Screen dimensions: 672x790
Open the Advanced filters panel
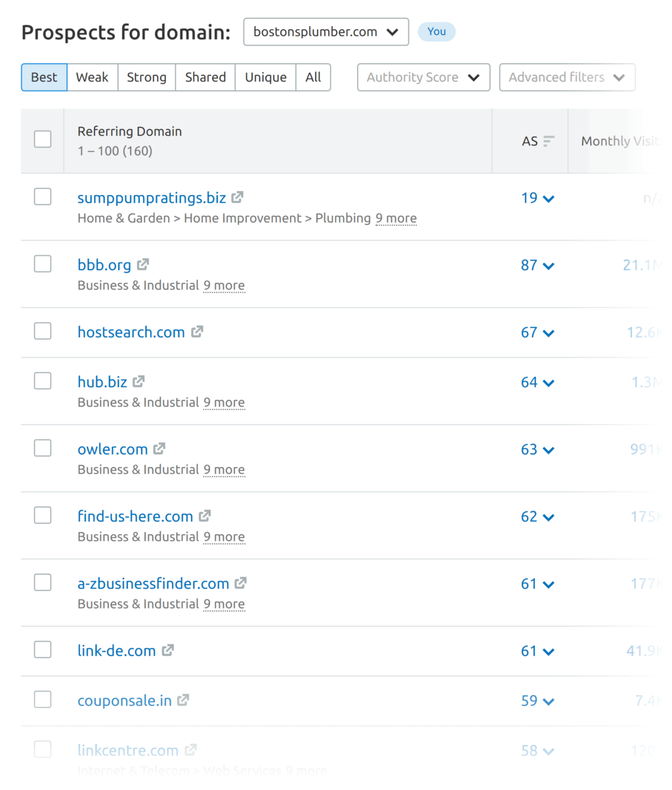pyautogui.click(x=566, y=77)
